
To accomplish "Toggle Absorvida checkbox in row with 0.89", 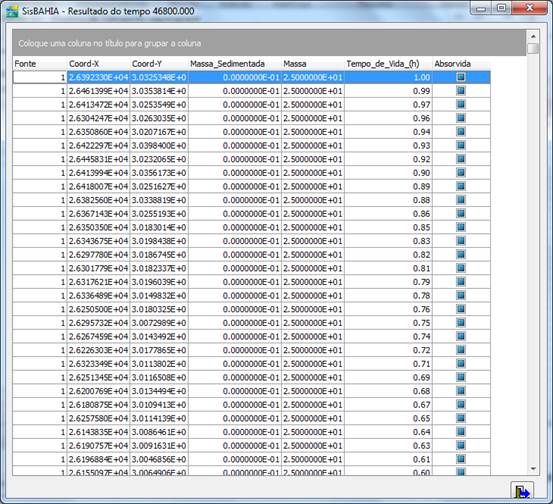I will (461, 186).
